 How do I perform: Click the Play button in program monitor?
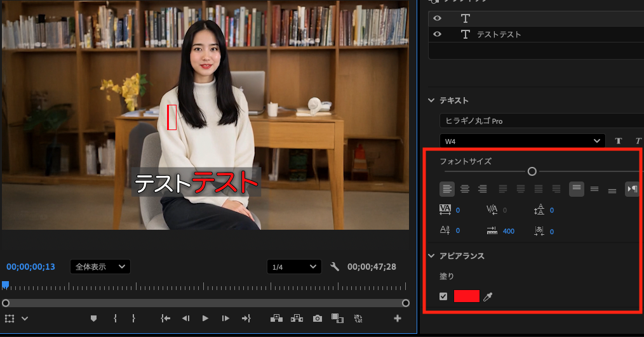(205, 319)
